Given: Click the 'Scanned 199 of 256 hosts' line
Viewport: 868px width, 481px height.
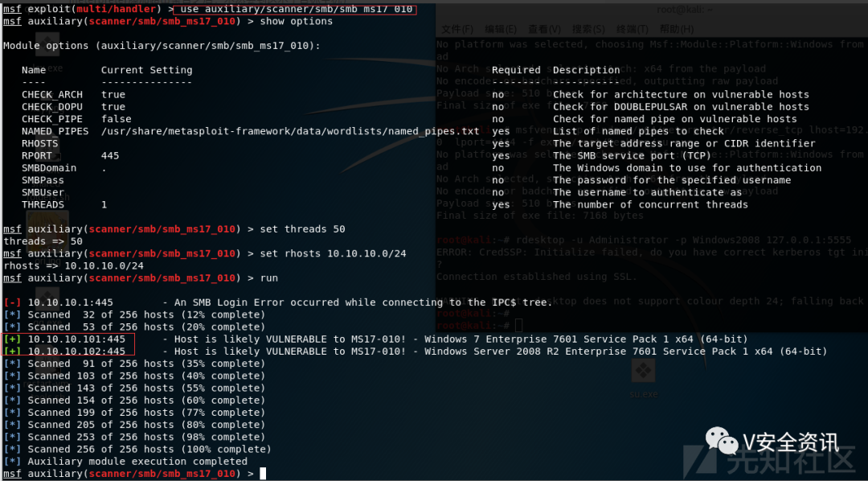Looking at the screenshot, I should coord(134,412).
